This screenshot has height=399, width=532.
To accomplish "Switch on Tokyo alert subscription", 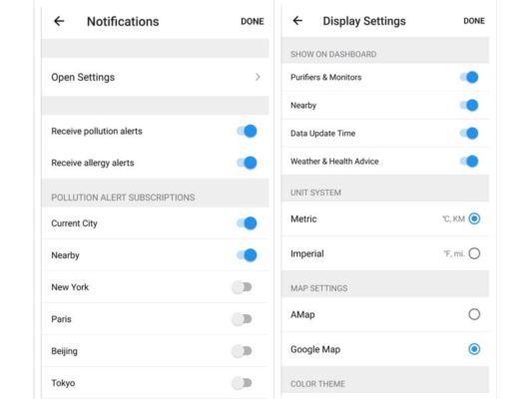I will (242, 383).
